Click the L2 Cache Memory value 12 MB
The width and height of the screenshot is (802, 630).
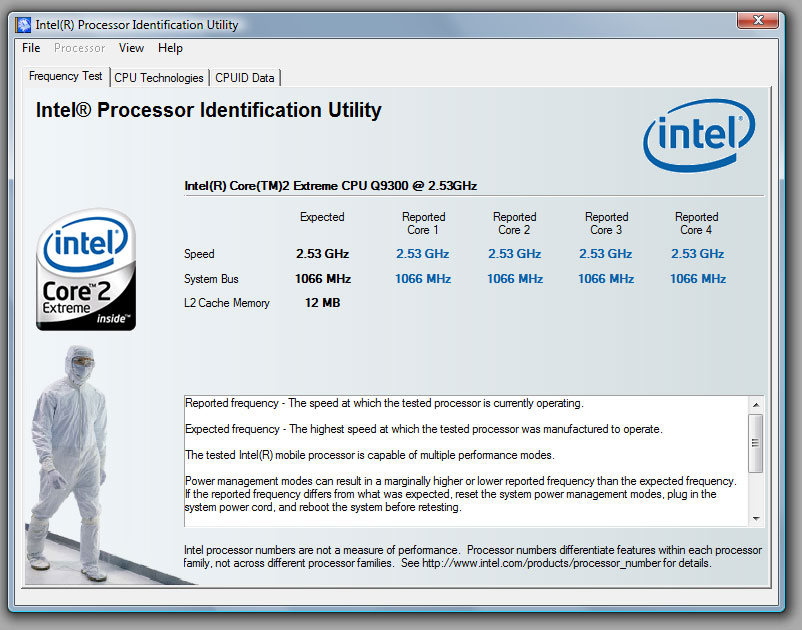pyautogui.click(x=323, y=303)
